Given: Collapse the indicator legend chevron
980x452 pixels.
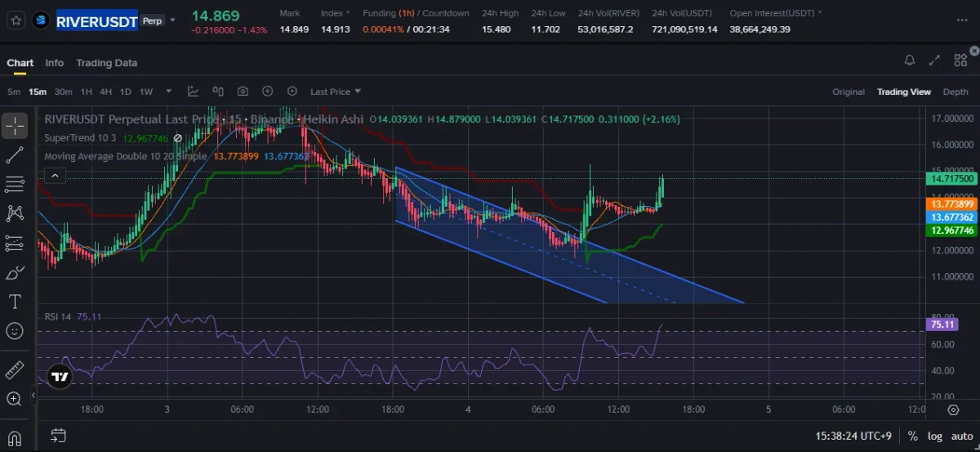Looking at the screenshot, I should point(55,175).
